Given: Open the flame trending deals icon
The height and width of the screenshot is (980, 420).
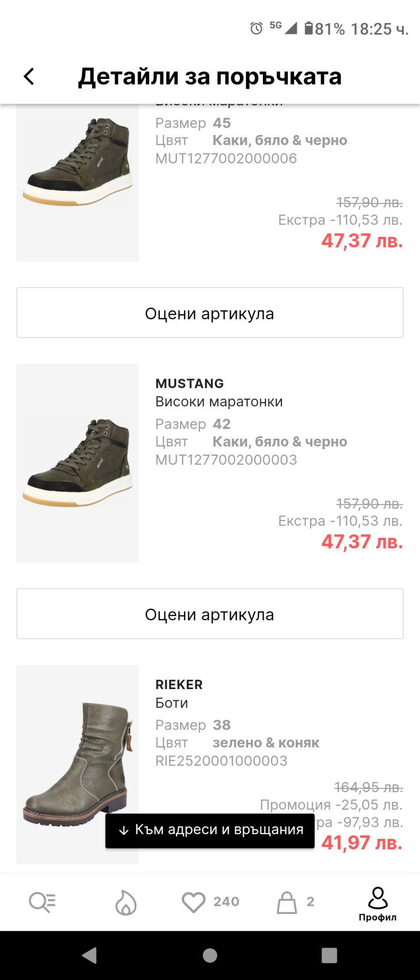Looking at the screenshot, I should click(126, 902).
